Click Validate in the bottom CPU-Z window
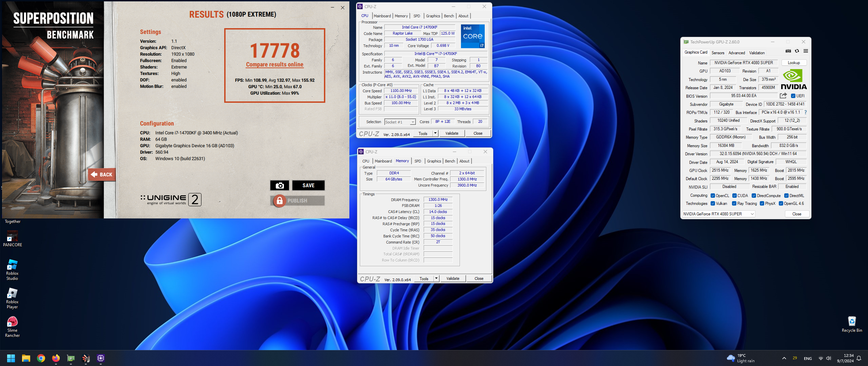868x366 pixels. (453, 278)
